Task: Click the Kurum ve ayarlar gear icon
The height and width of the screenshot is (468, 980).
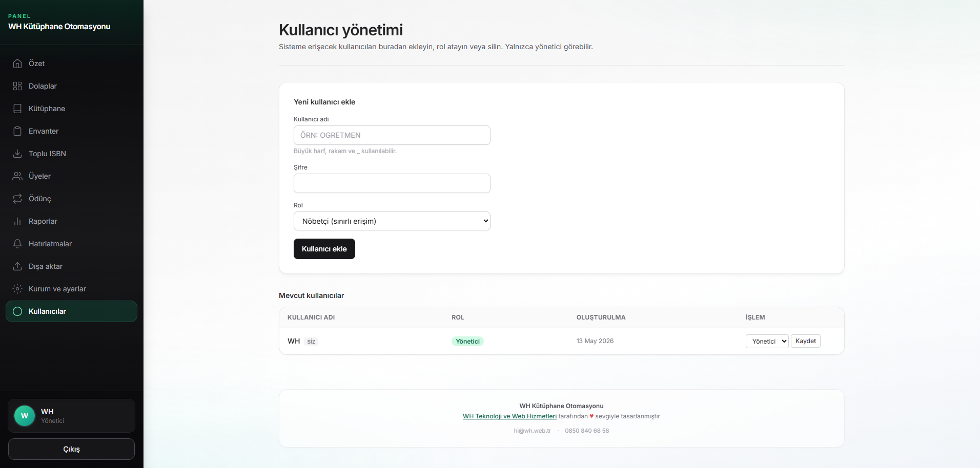Action: click(x=17, y=289)
